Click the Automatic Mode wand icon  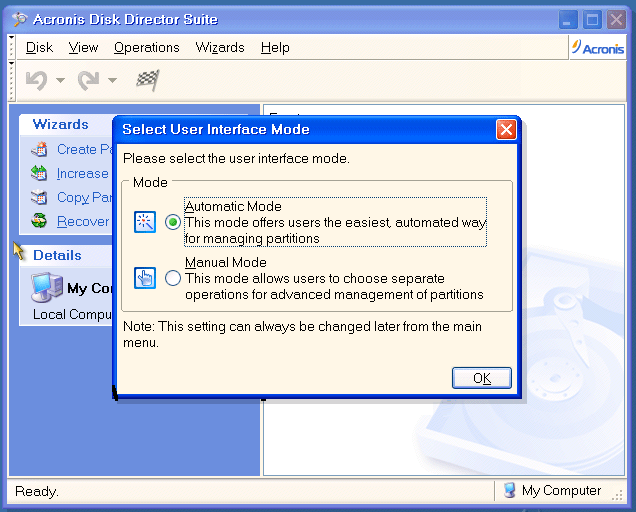click(145, 222)
